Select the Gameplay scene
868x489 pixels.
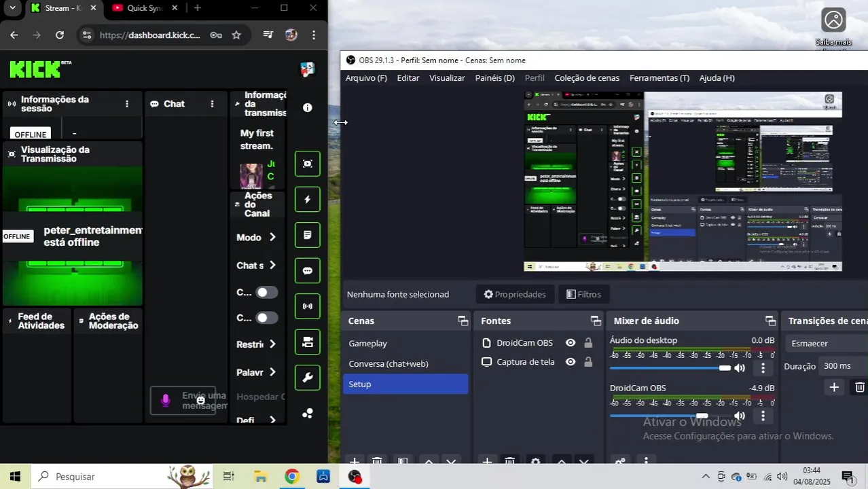405,344
